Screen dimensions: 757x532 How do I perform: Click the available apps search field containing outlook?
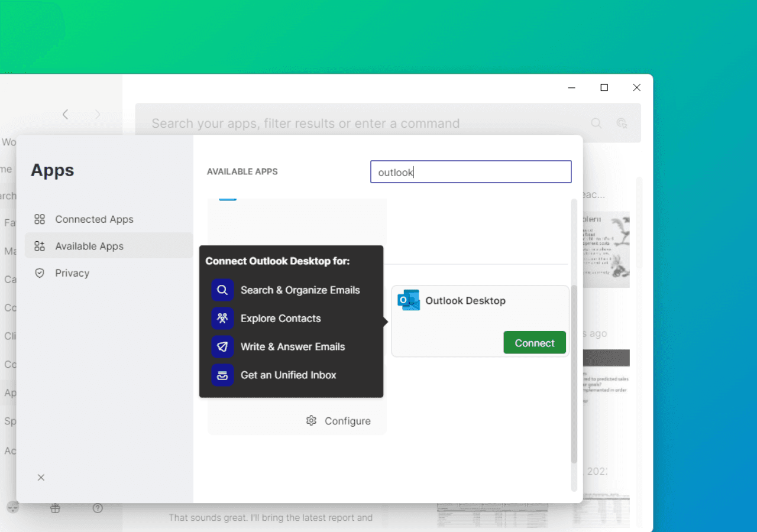pyautogui.click(x=471, y=172)
